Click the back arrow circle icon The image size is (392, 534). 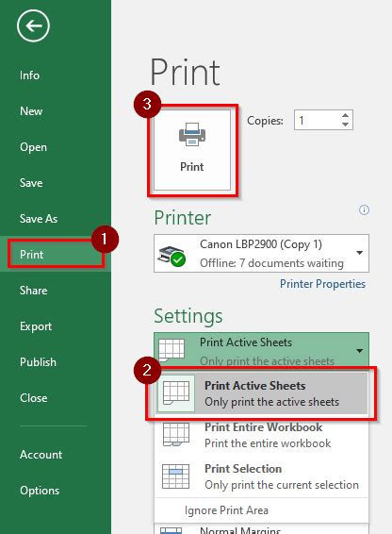pos(33,25)
